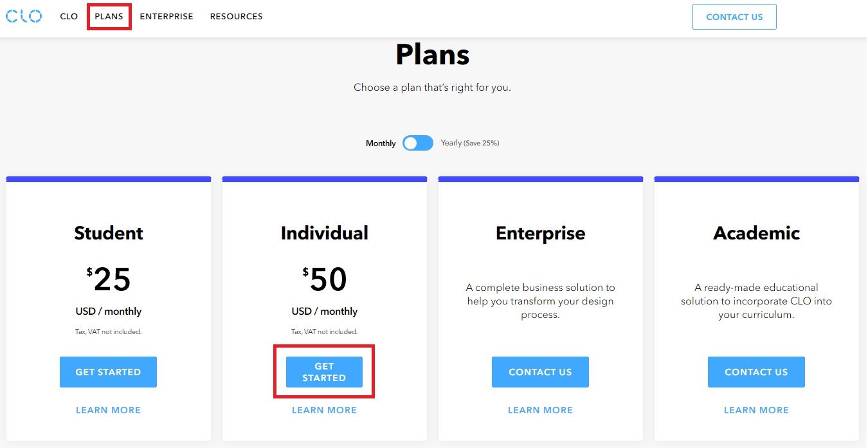The width and height of the screenshot is (868, 448).
Task: Click Contact Us under Enterprise plan
Action: coord(540,372)
